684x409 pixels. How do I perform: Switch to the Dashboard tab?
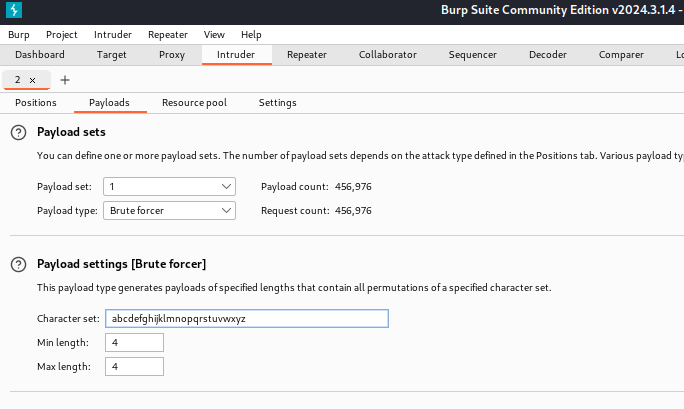point(40,55)
